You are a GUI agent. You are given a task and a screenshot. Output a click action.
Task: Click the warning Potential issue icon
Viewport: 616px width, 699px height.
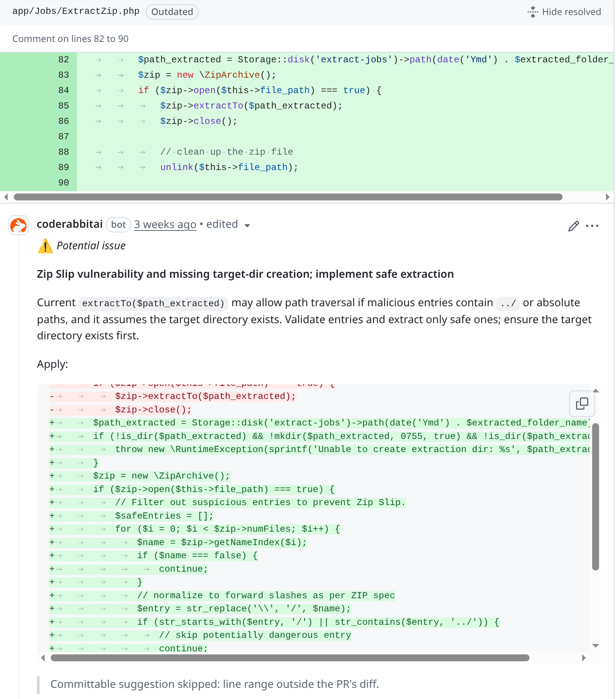[45, 246]
